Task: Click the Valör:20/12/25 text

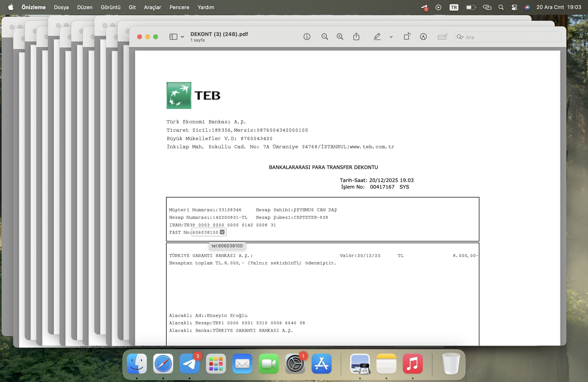Action: (x=360, y=255)
